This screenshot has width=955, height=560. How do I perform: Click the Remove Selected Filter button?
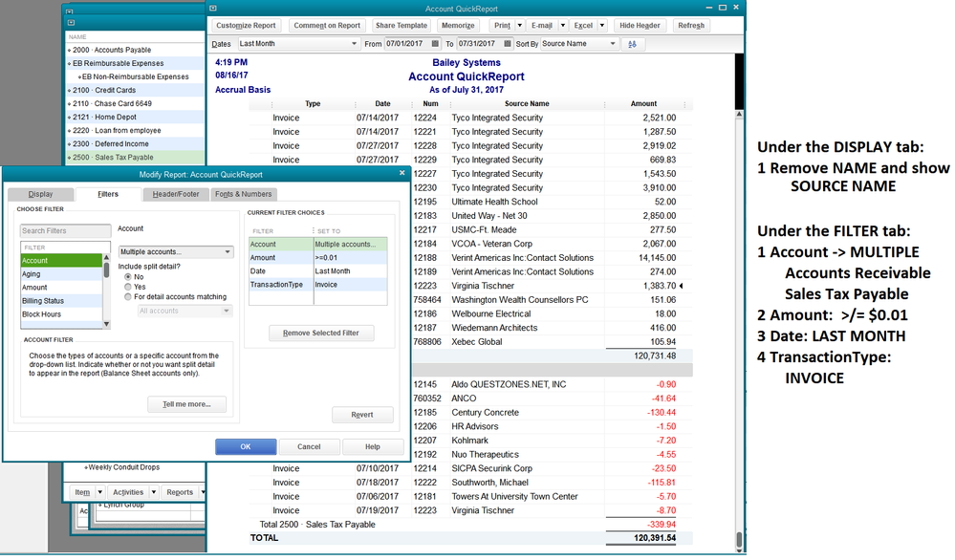coord(321,333)
